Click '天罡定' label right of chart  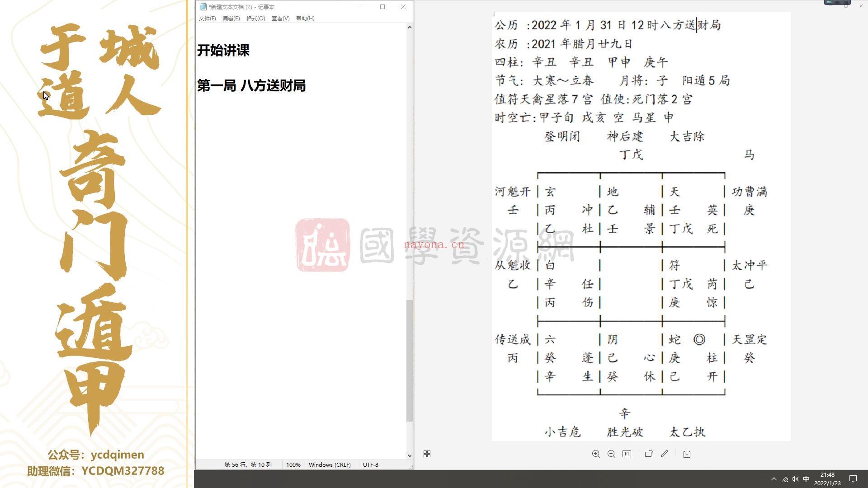click(x=750, y=339)
